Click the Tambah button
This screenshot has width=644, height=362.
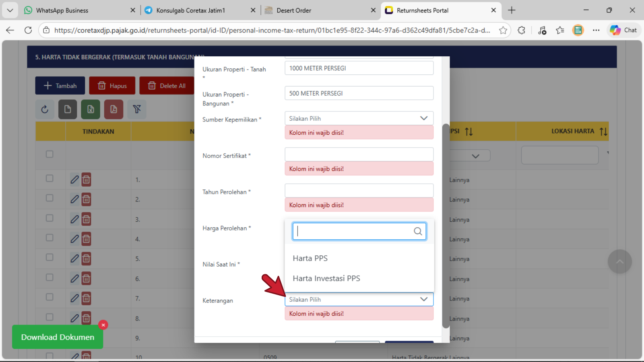[60, 86]
